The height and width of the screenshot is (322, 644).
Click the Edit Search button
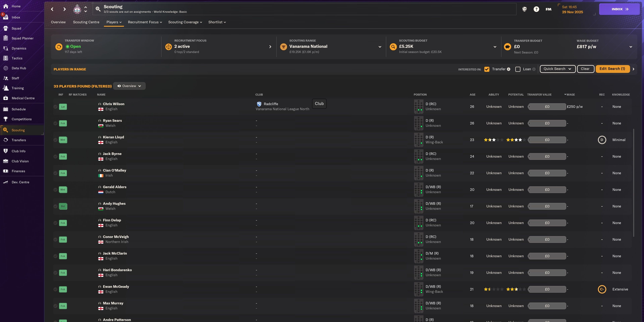coord(612,69)
